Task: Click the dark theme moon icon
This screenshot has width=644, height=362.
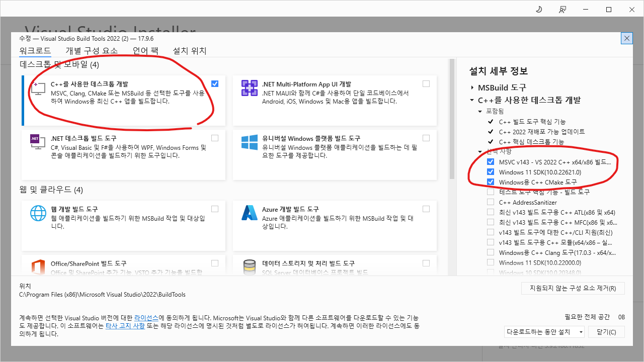Action: click(538, 10)
